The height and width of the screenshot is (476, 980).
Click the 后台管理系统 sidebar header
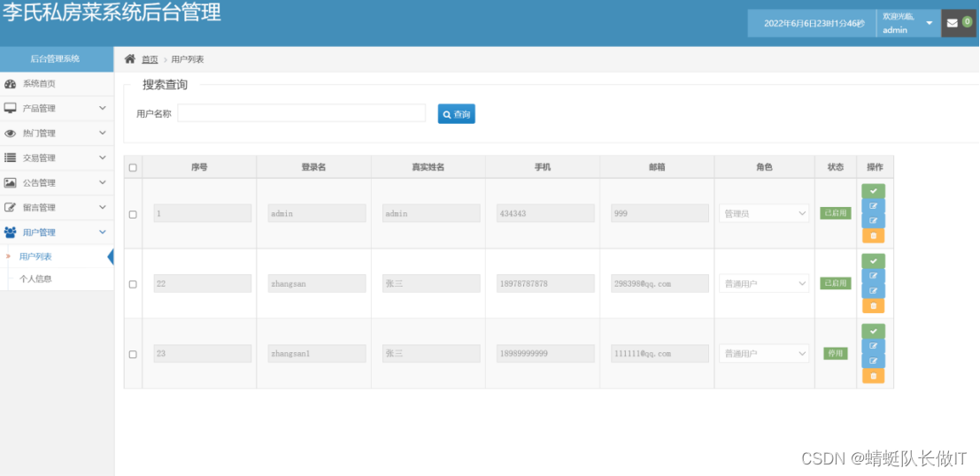(x=57, y=59)
